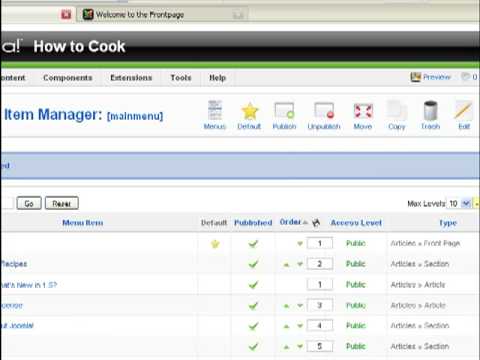
Task: Click 'Articles » Front Page' type text
Action: [425, 243]
